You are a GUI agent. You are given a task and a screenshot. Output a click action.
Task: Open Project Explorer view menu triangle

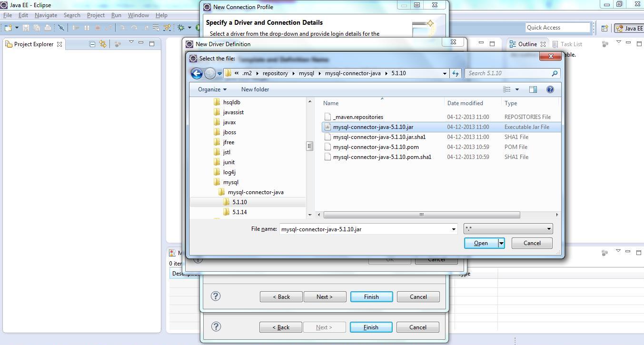coord(131,42)
